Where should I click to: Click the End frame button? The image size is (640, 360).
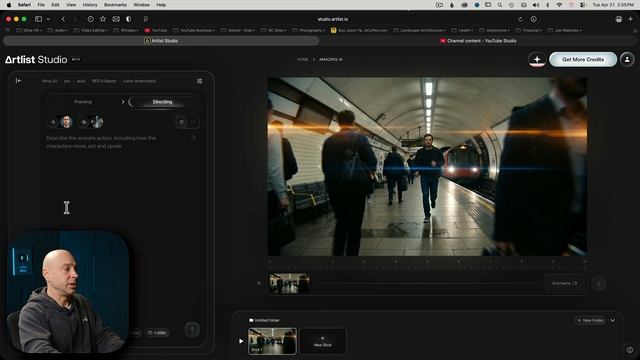[x=565, y=283]
